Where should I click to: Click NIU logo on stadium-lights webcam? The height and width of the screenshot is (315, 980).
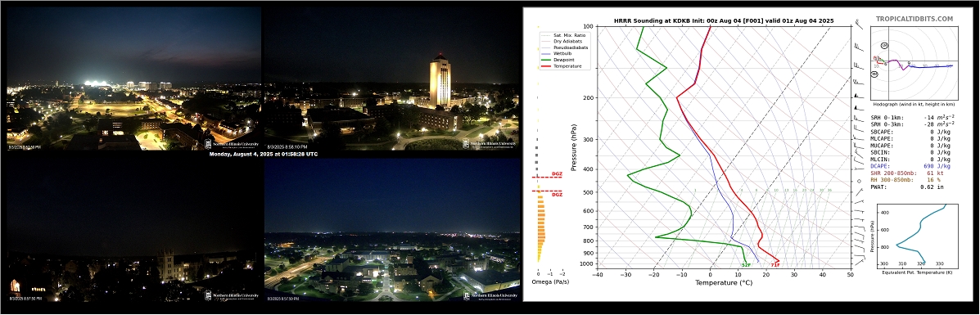point(231,144)
